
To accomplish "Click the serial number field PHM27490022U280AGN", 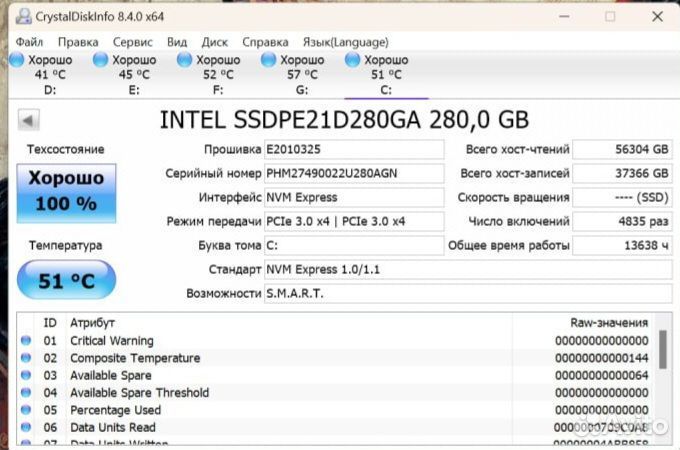I will (x=354, y=173).
